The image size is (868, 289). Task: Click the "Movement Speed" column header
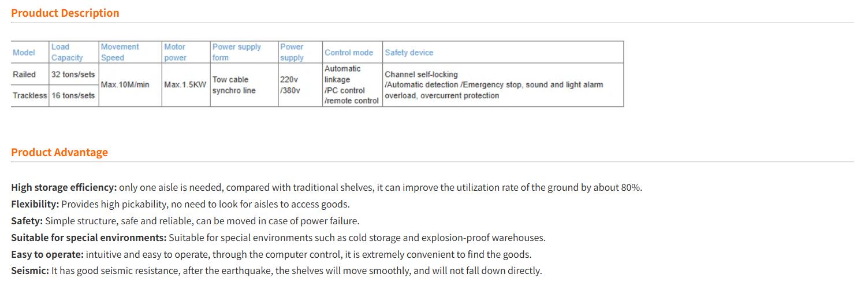(x=120, y=52)
